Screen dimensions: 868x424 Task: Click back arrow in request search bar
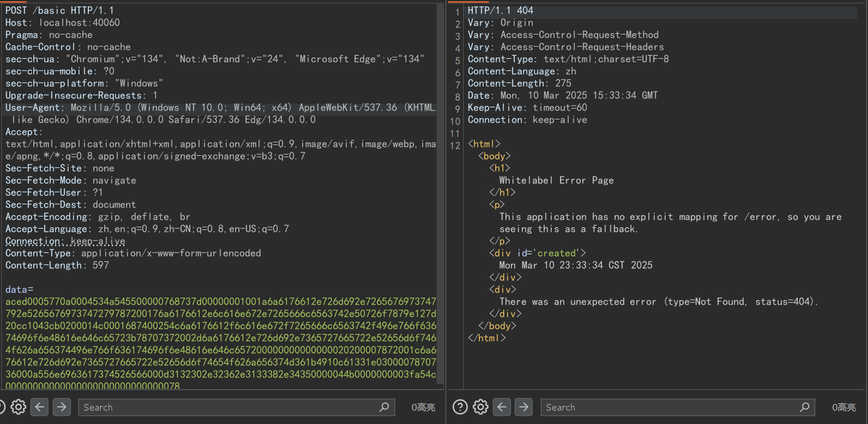tap(40, 407)
